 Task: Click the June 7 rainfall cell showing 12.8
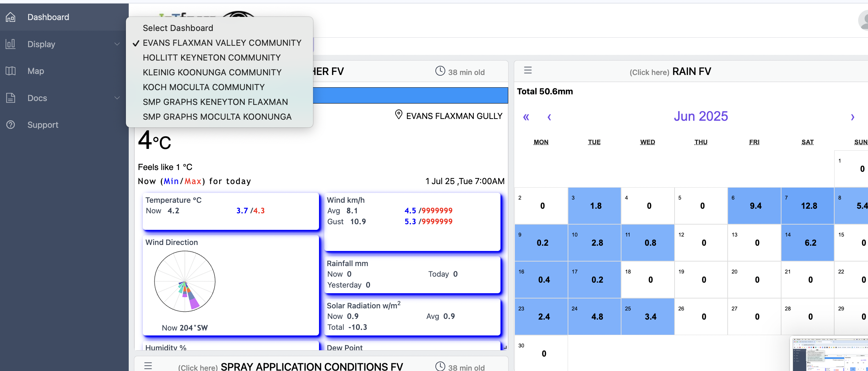click(x=808, y=206)
